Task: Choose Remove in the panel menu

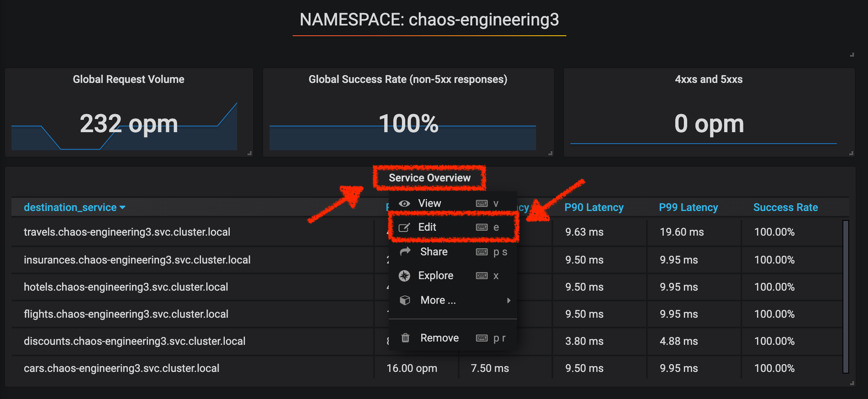Action: tap(452, 338)
